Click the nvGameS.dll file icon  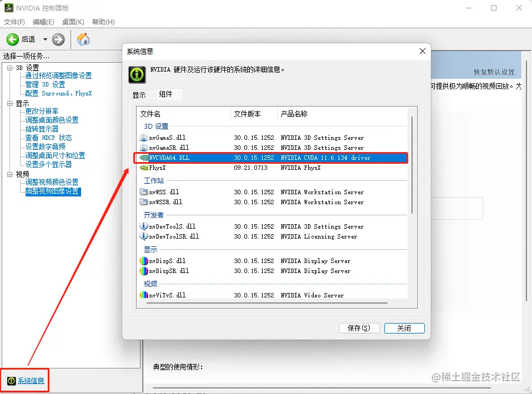[x=143, y=138]
